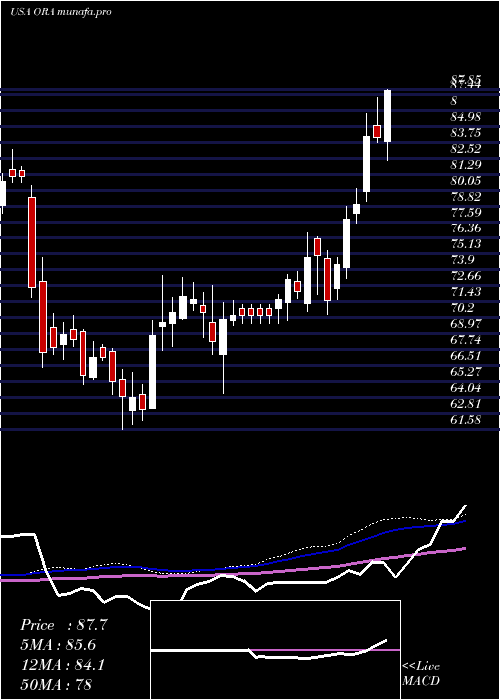Select the 81.29 price axis label
Screen dimensions: 500x700
(x=466, y=165)
